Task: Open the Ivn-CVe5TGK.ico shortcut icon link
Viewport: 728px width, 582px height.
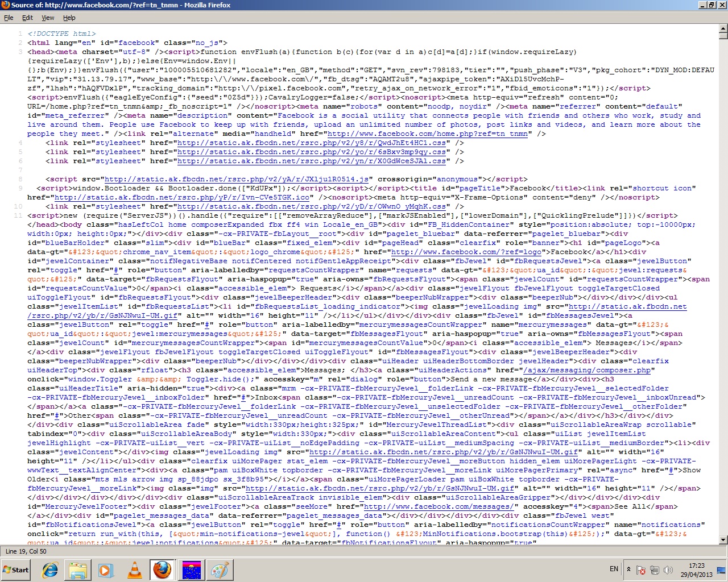Action: click(x=182, y=198)
